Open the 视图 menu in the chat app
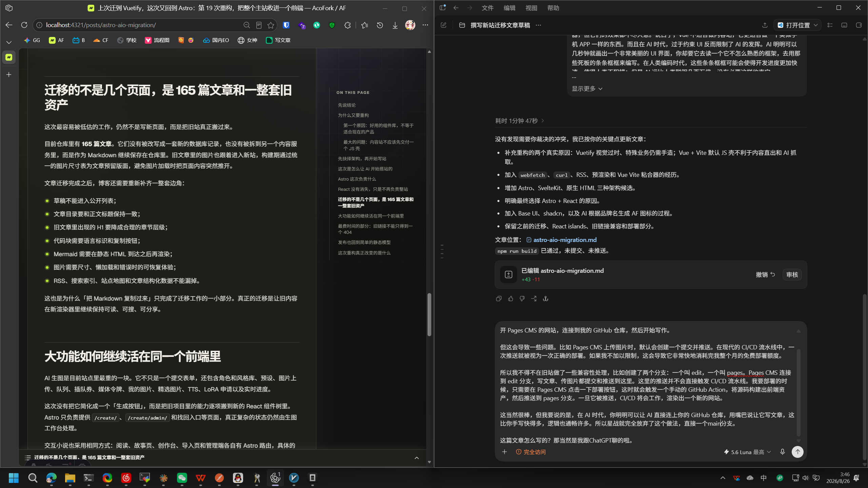The width and height of the screenshot is (868, 488). [531, 8]
